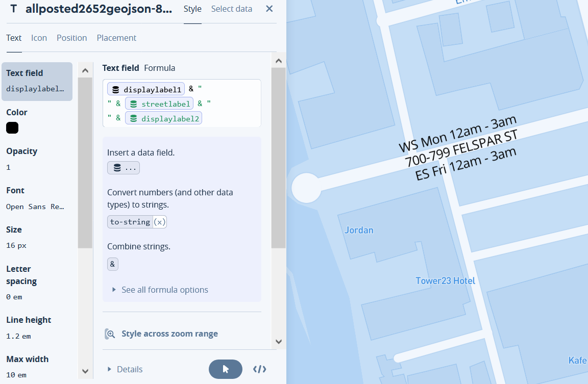Click the database icon on displaylabel2 token
The height and width of the screenshot is (384, 588).
(x=134, y=119)
